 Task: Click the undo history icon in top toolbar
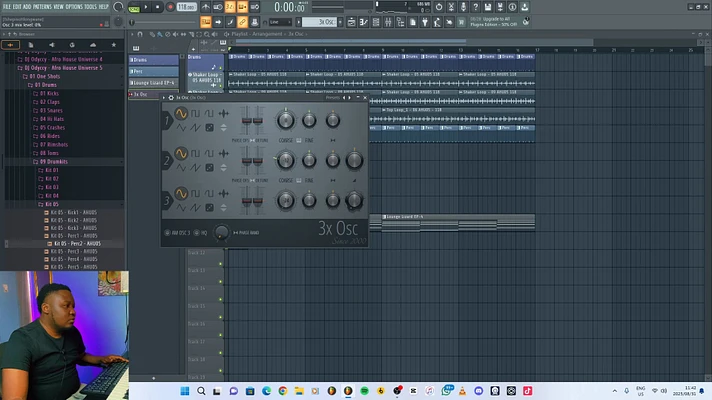coord(439,7)
